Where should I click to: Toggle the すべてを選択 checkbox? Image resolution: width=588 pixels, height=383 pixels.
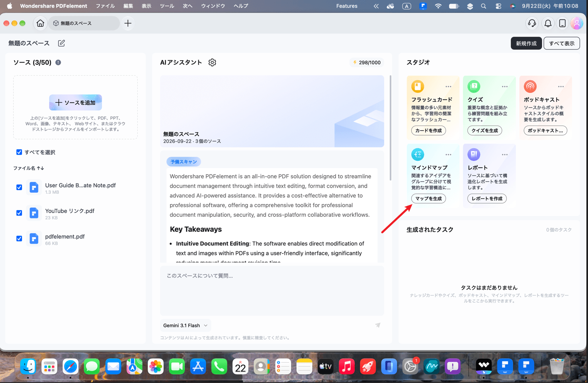tap(19, 152)
